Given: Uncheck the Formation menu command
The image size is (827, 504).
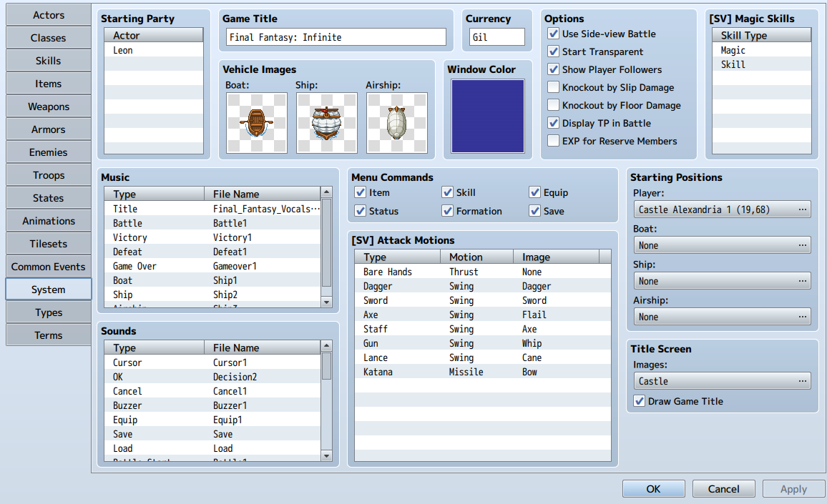Looking at the screenshot, I should pyautogui.click(x=448, y=211).
